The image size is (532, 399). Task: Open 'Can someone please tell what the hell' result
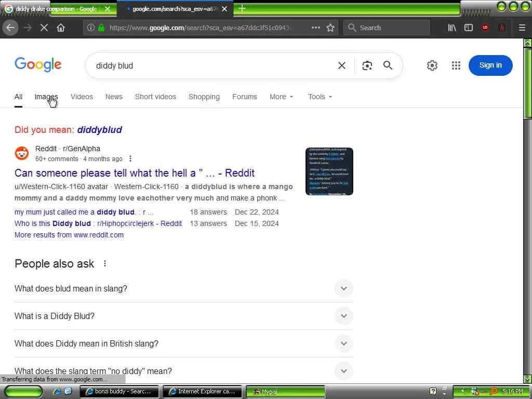click(135, 173)
